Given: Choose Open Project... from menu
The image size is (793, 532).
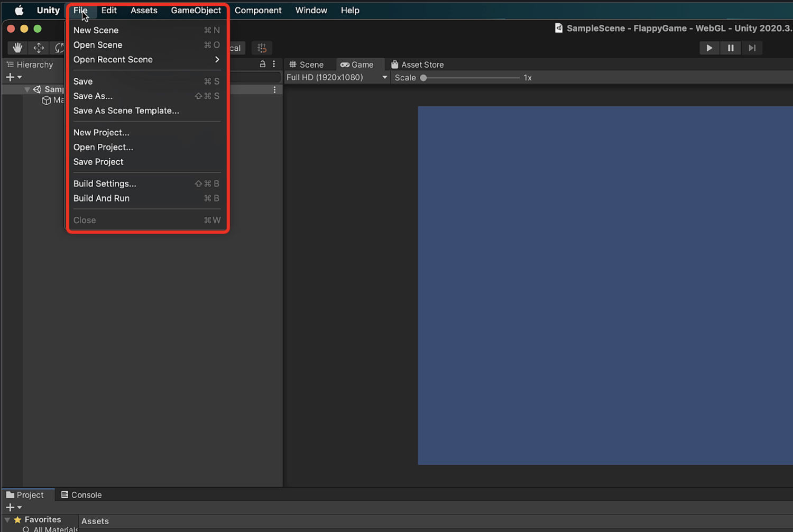Looking at the screenshot, I should (147, 148).
